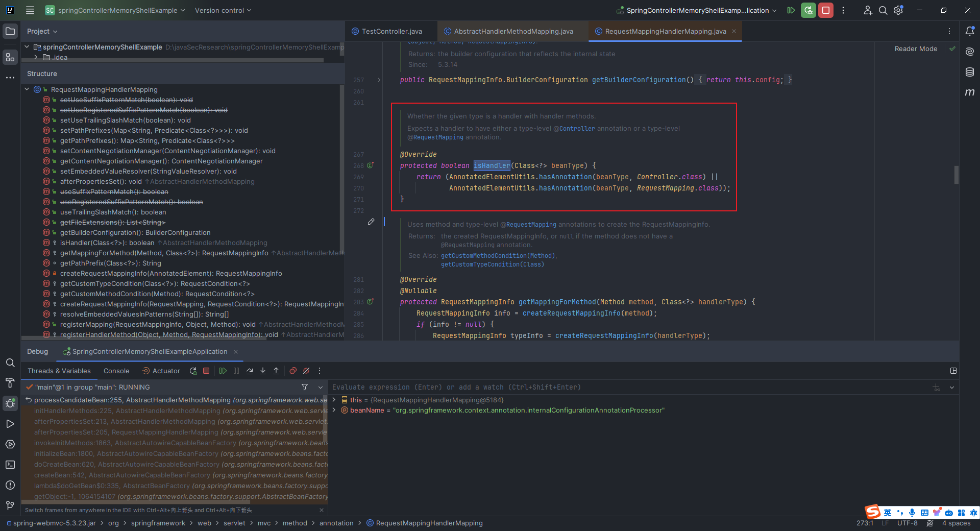Image resolution: width=980 pixels, height=531 pixels.
Task: Open project name dropdown
Action: [115, 10]
